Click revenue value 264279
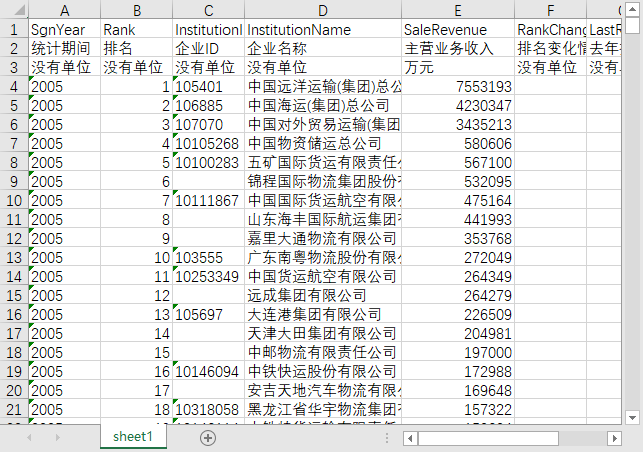The image size is (643, 452). [458, 295]
